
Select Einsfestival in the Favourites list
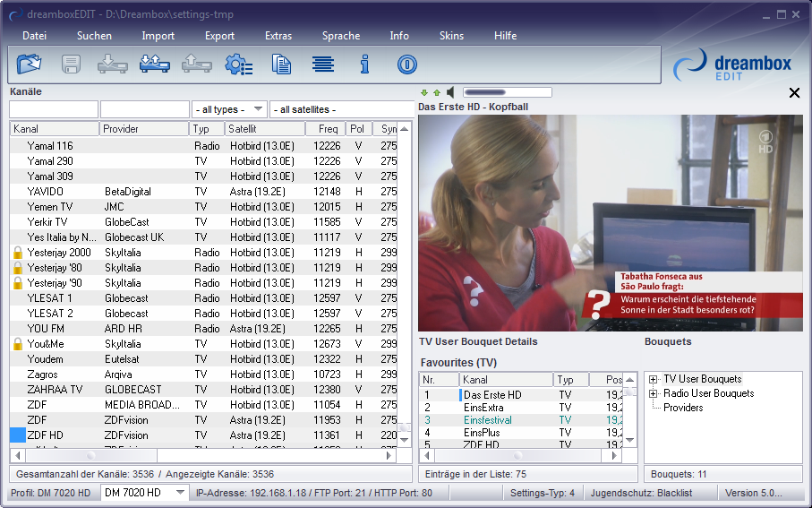(520, 420)
